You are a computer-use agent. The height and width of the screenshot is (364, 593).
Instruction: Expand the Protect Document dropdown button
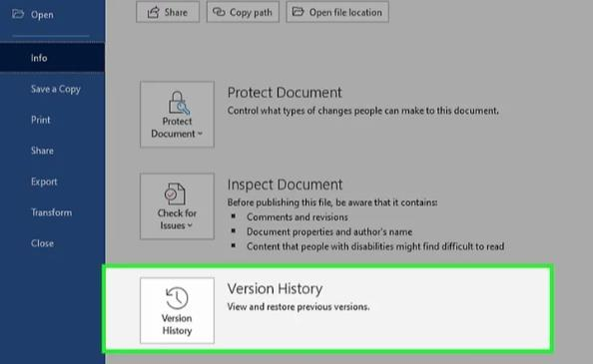click(177, 114)
